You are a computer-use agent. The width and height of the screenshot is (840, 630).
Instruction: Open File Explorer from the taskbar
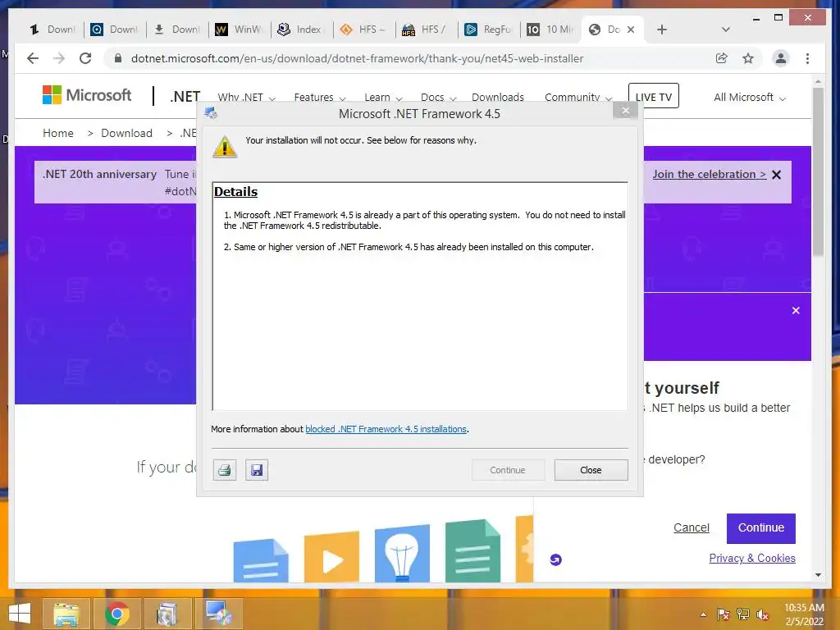click(x=66, y=614)
